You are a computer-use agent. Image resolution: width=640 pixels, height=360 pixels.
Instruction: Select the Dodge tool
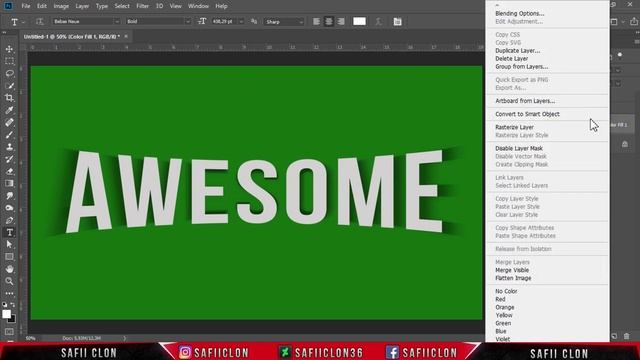tap(9, 208)
